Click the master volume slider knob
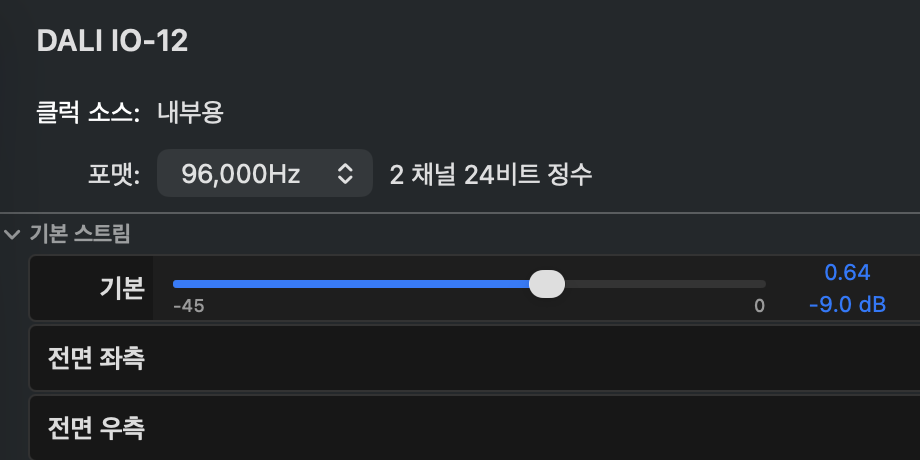The image size is (920, 460). pos(547,284)
